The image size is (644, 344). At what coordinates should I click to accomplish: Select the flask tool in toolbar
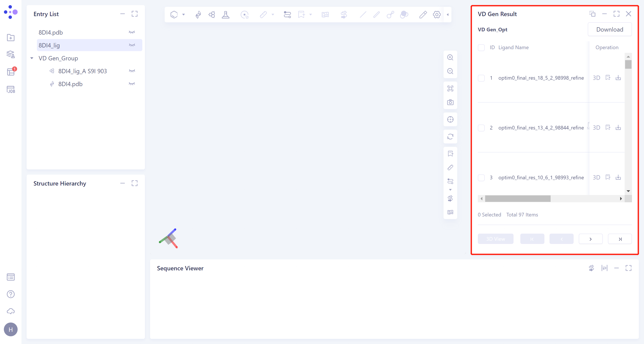click(x=225, y=15)
